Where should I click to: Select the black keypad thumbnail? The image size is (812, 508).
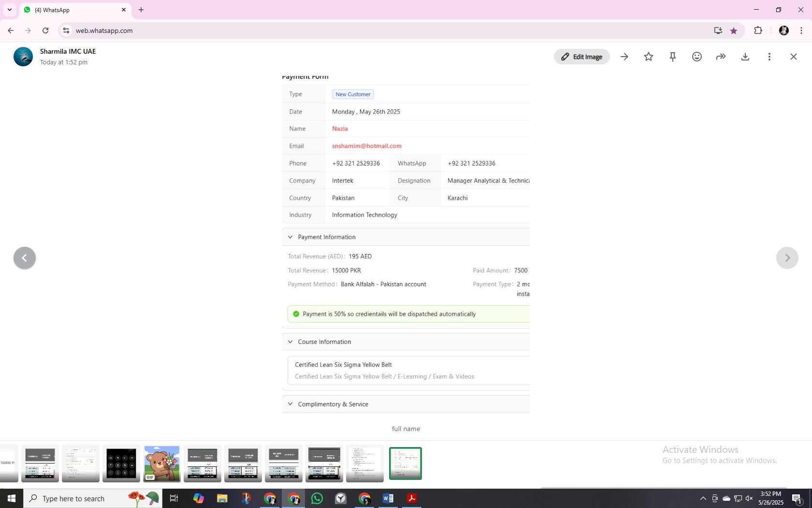click(x=121, y=463)
